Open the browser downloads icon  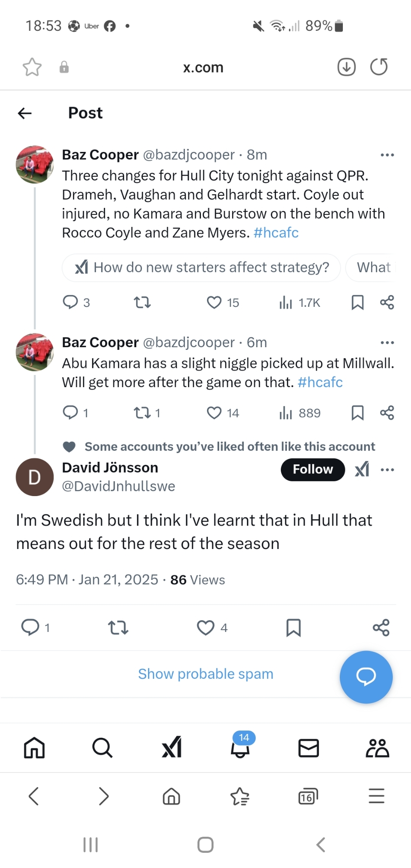point(346,67)
